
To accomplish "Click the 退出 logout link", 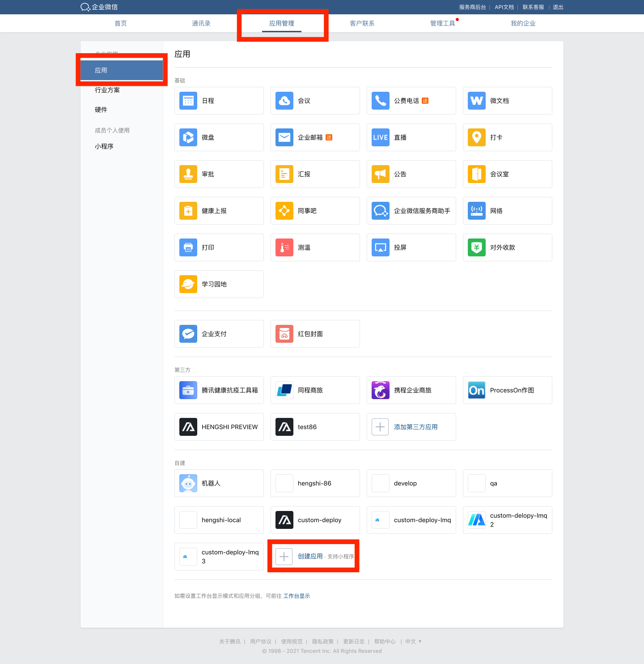I will [558, 7].
